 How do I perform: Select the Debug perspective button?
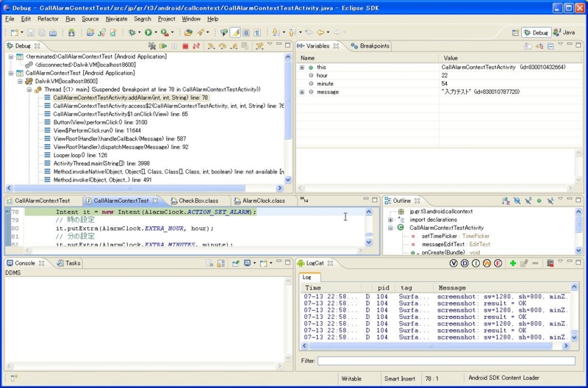[x=537, y=32]
